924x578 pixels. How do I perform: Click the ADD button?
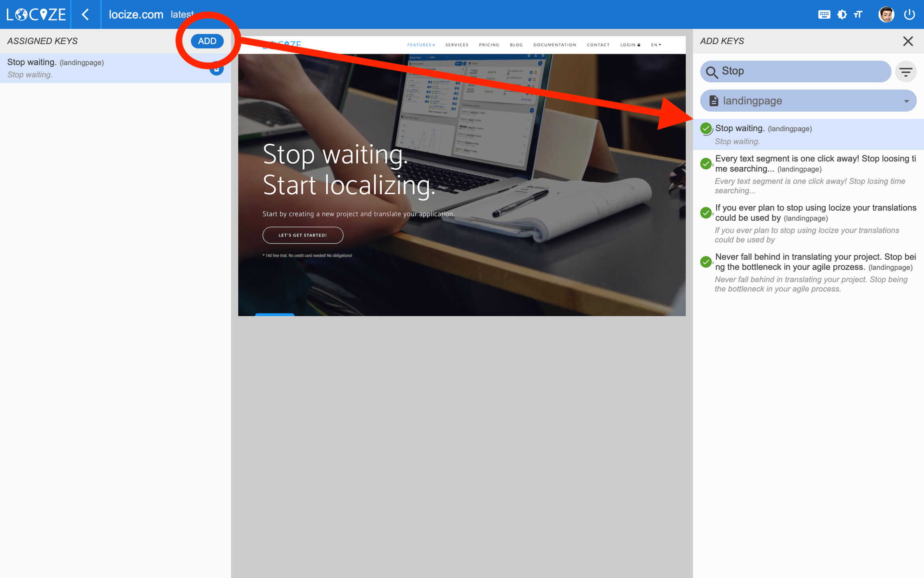pos(207,41)
